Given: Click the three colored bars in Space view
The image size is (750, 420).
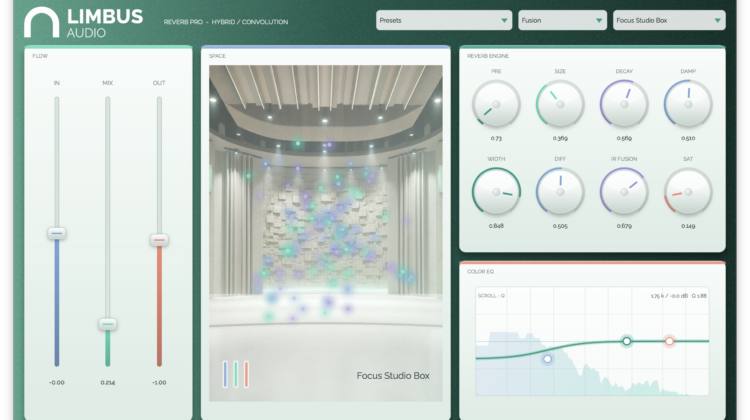Looking at the screenshot, I should tap(236, 374).
